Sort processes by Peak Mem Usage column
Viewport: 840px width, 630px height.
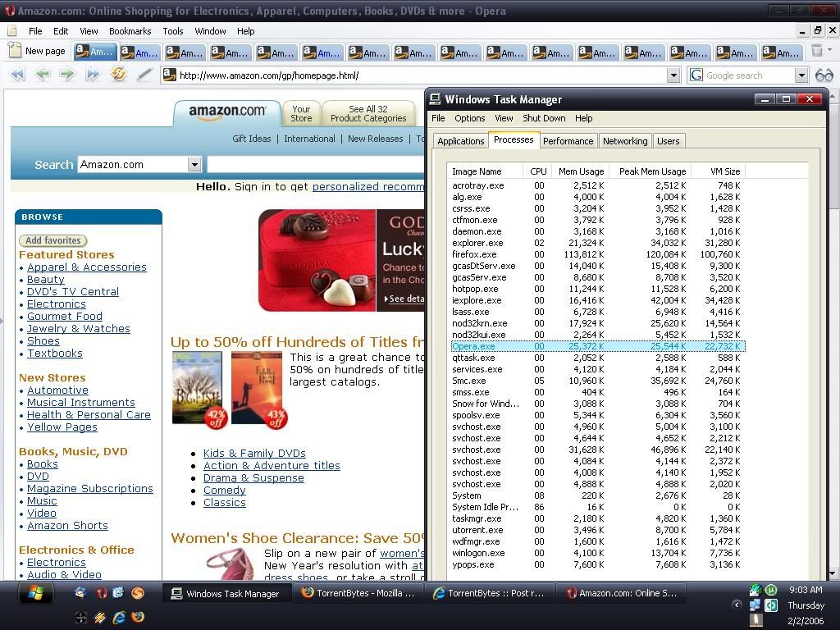(651, 171)
